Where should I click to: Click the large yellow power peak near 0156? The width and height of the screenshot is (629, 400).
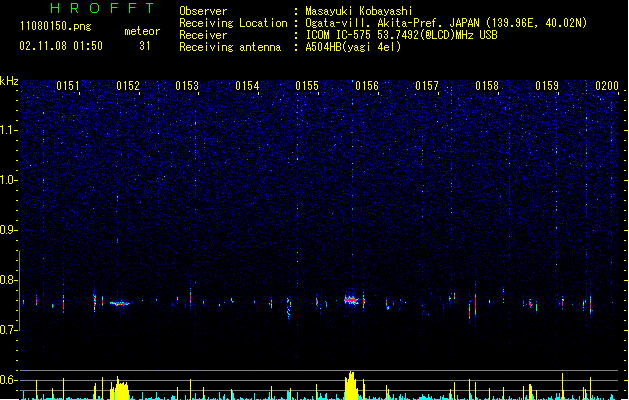coord(351,386)
